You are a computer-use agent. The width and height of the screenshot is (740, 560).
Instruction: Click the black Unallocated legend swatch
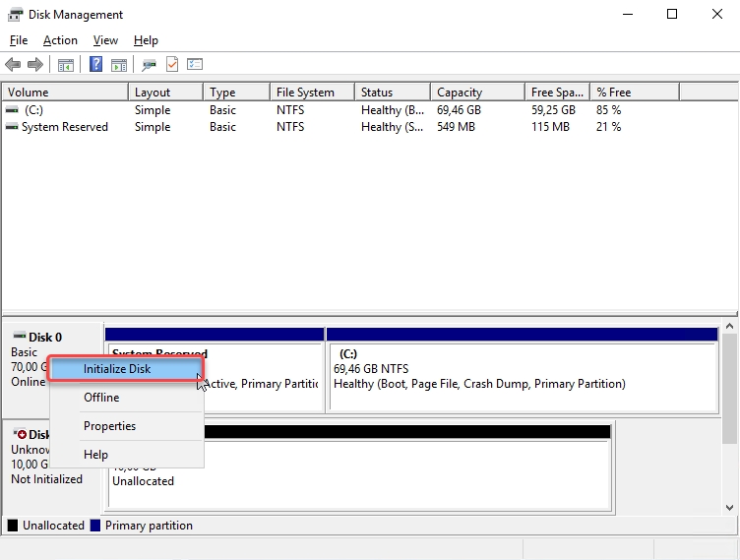[14, 526]
